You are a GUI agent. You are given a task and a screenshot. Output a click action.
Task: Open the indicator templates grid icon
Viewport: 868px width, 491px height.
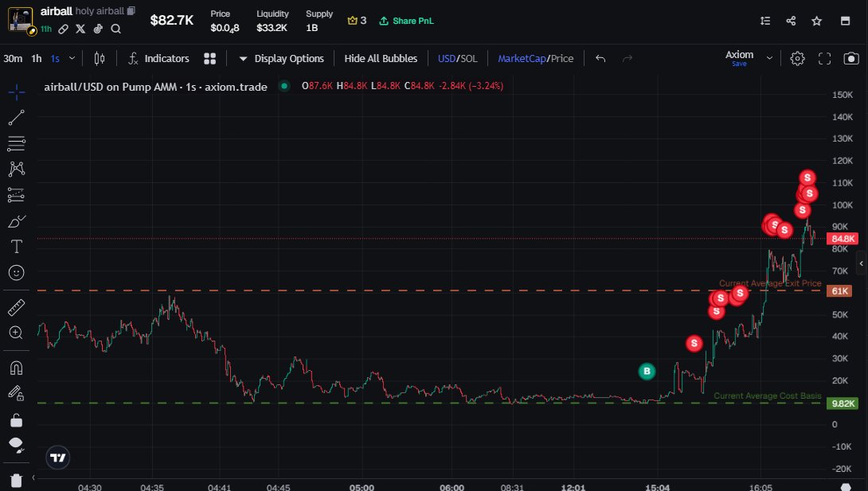[209, 59]
